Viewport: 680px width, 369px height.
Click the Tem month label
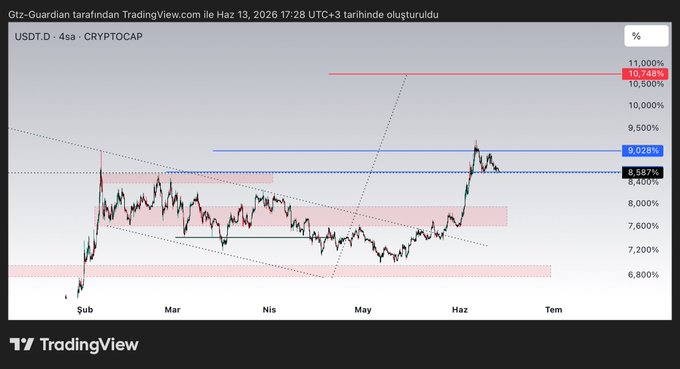coord(554,310)
